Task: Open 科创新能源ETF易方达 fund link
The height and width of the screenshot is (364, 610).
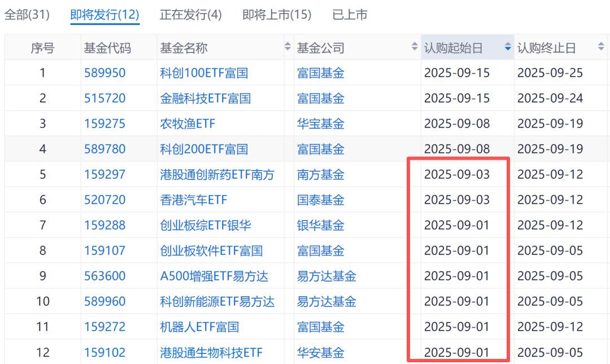Action: (217, 301)
